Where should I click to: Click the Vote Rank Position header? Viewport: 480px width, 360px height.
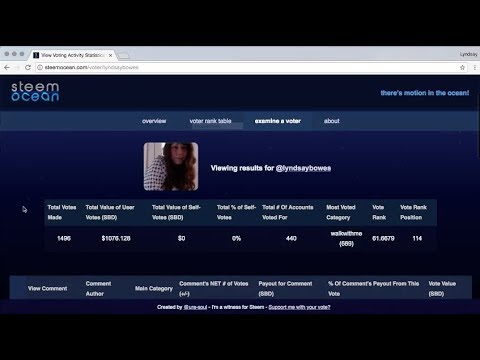click(413, 212)
